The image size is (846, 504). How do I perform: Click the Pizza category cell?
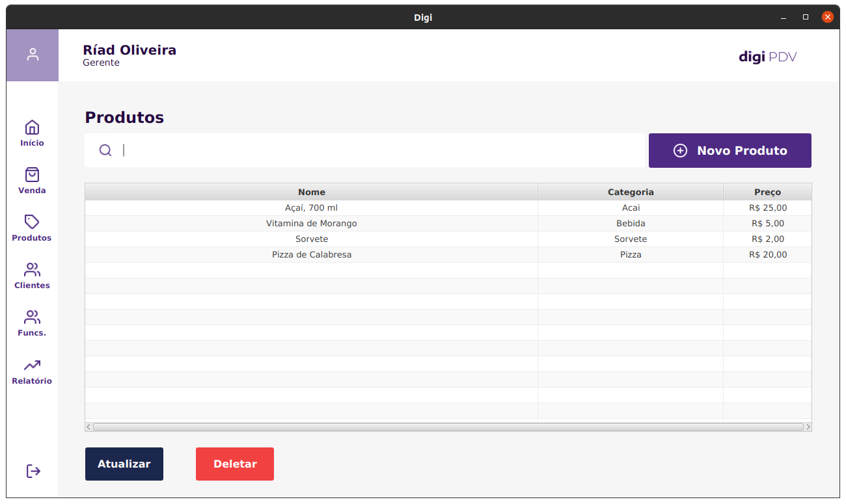tap(631, 255)
